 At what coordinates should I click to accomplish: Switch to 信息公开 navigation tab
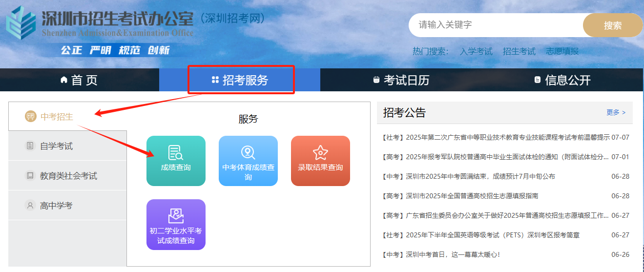562,80
